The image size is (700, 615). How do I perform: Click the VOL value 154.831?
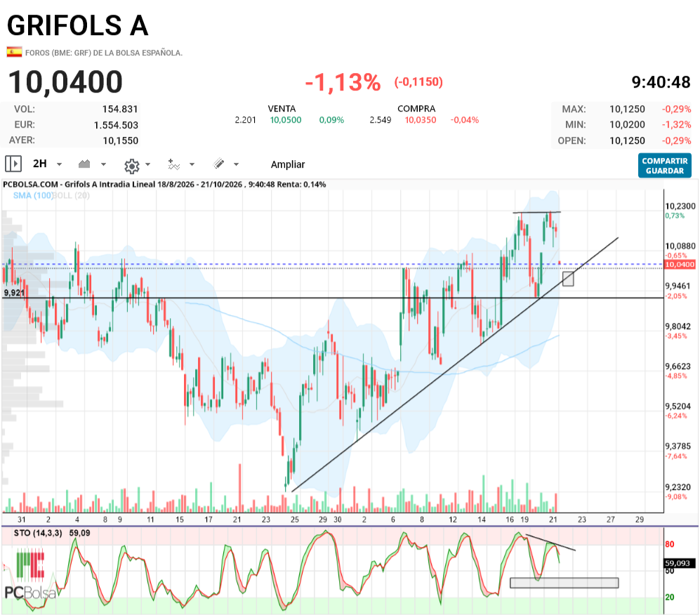[x=120, y=109]
